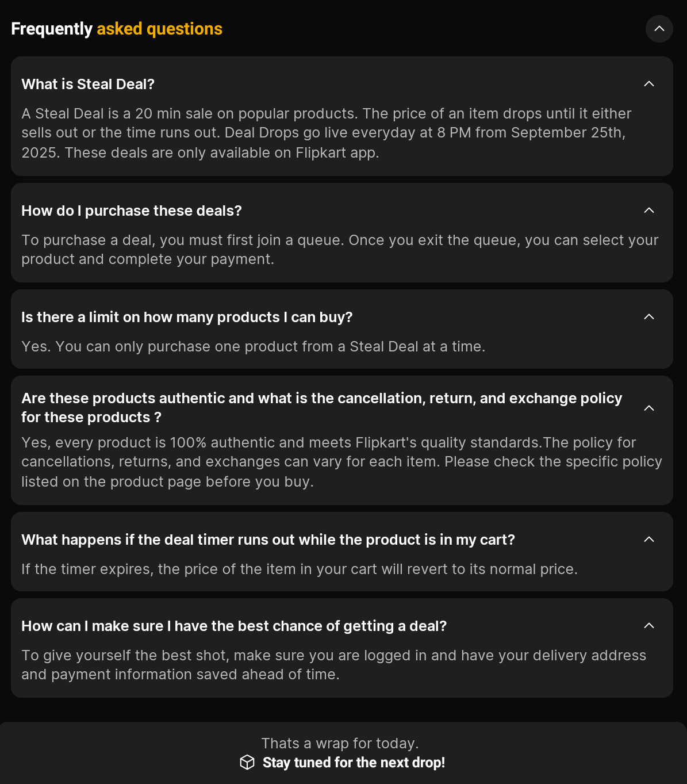Click the 'Are these products authentic' question heading
Viewport: 687px width, 784px height.
tap(321, 407)
